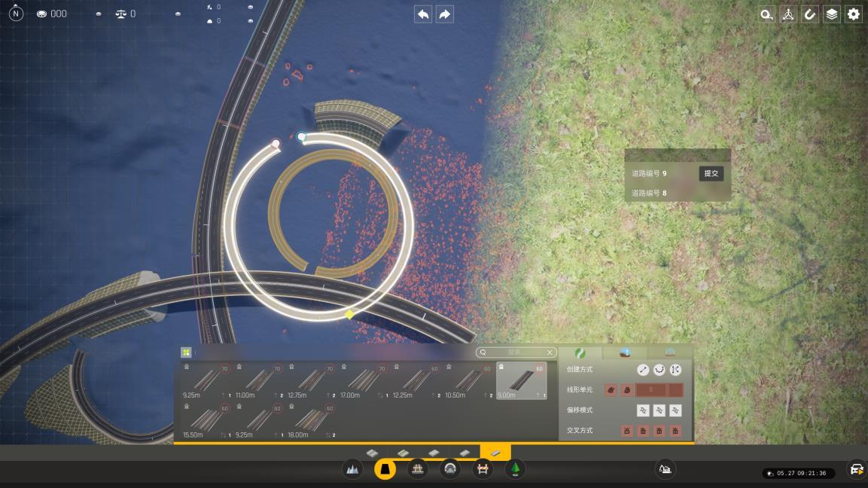This screenshot has height=488, width=868.
Task: Click the excavator icon
Action: coord(665,470)
